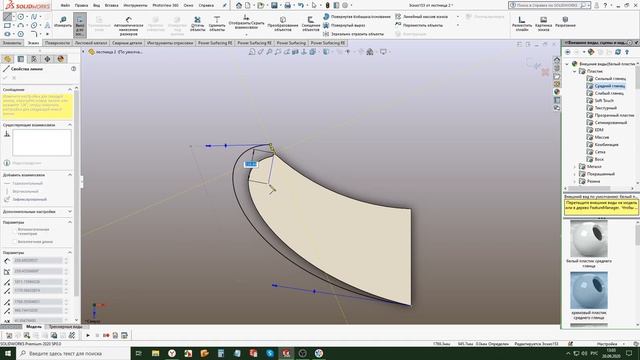Select Сильный глянец appearance item

pos(606,78)
